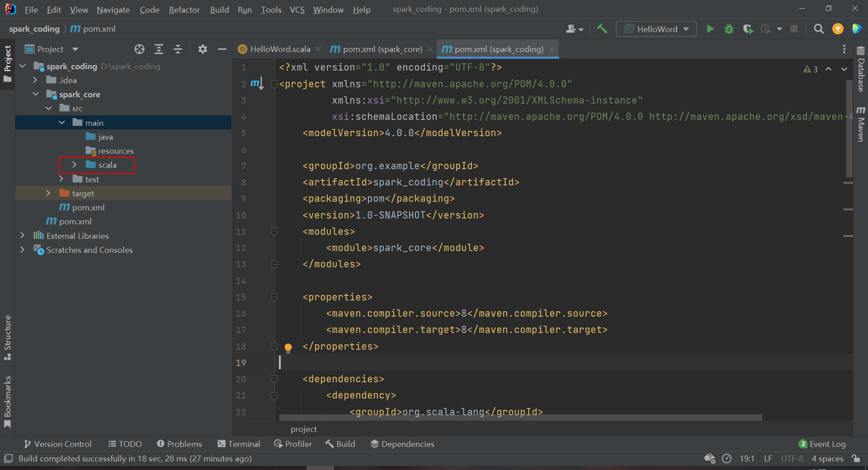Expand the External Libraries node
868x470 pixels.
point(22,236)
